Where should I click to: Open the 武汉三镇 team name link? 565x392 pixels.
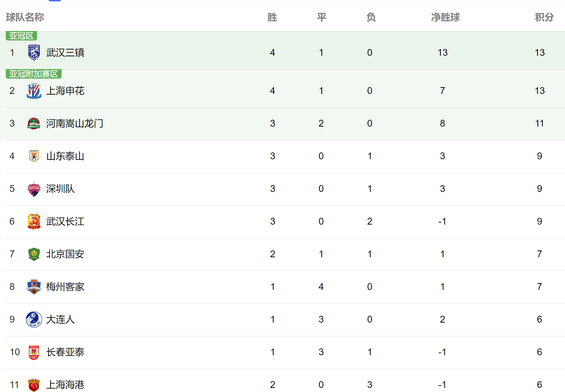pos(65,52)
